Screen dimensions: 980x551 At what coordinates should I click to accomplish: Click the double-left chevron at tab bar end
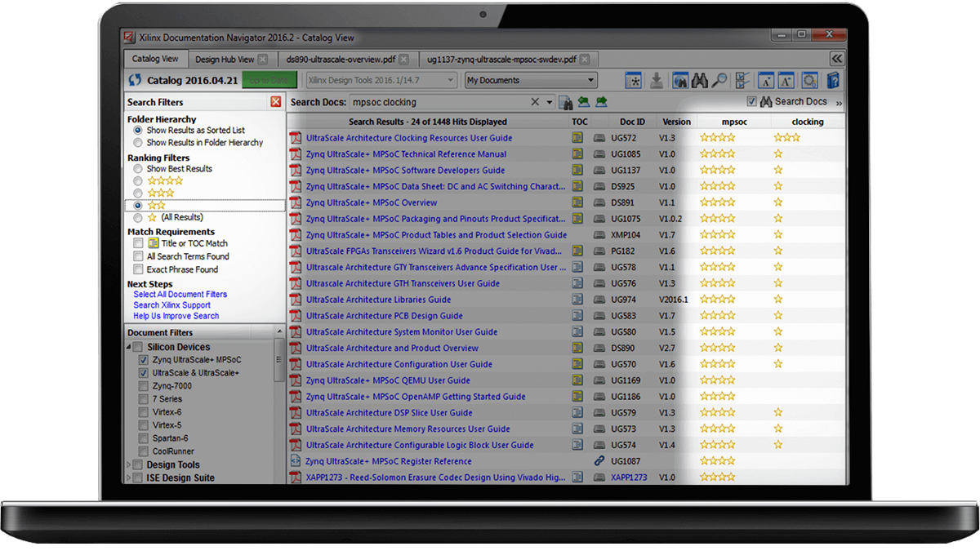837,59
